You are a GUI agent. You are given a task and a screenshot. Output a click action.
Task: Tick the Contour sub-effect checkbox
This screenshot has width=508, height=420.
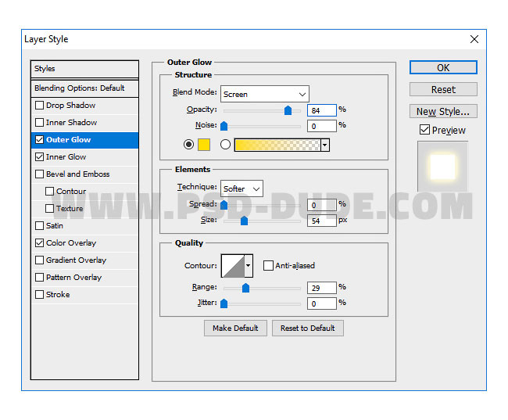pos(49,192)
